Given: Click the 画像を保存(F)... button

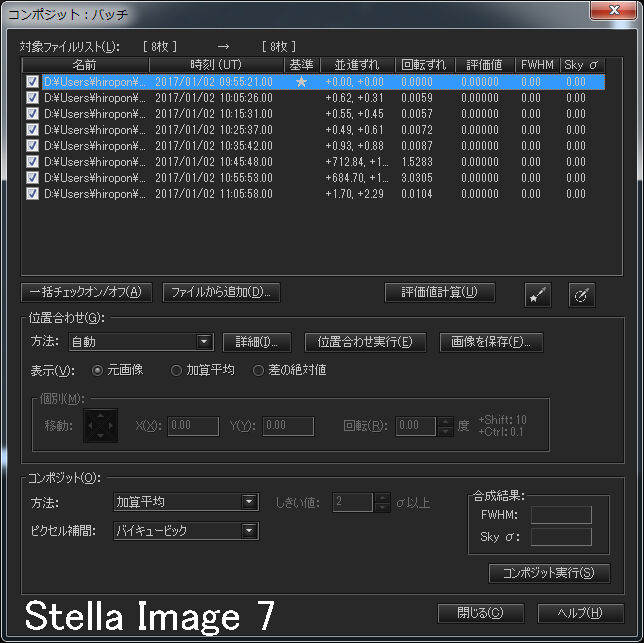Looking at the screenshot, I should [491, 342].
